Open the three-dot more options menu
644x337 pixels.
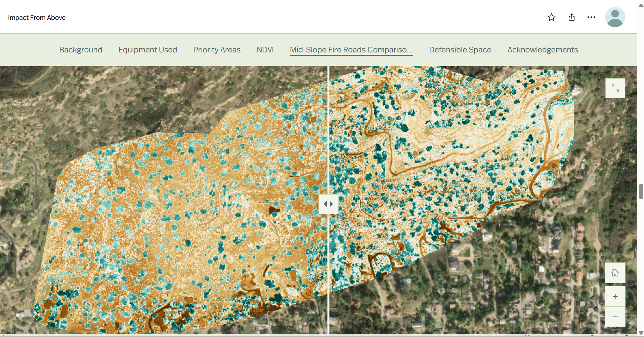tap(591, 17)
